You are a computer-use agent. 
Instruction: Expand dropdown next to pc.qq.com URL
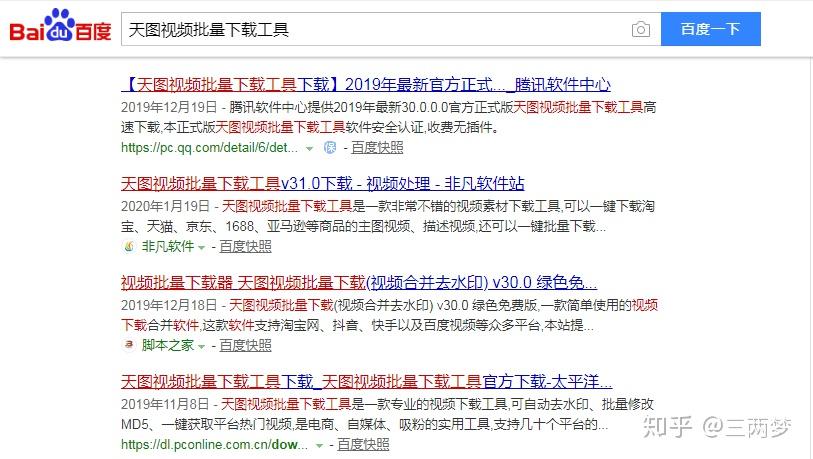[x=310, y=149]
